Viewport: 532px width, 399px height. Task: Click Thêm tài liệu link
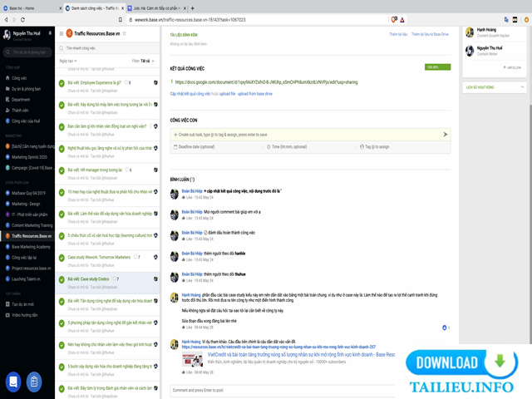click(398, 34)
